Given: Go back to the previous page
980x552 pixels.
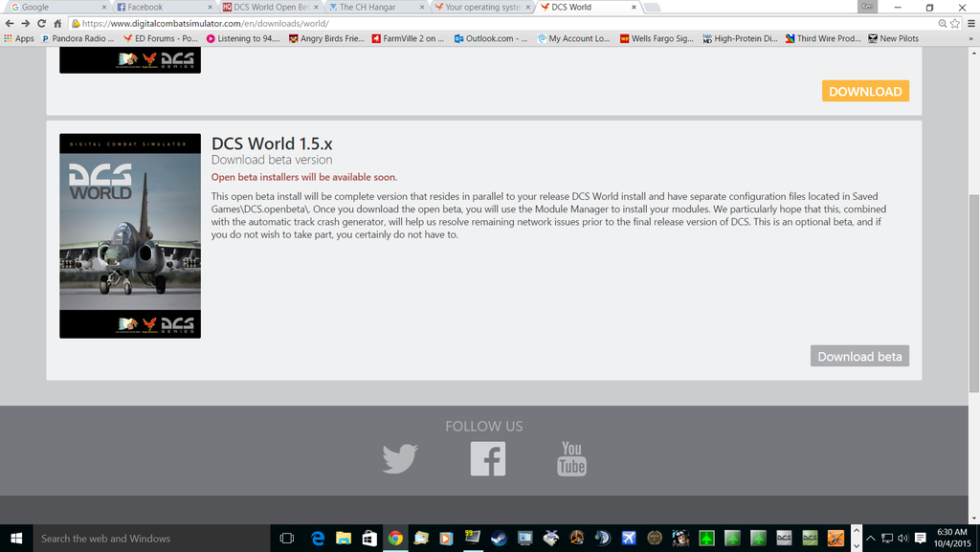Looking at the screenshot, I should (10, 23).
